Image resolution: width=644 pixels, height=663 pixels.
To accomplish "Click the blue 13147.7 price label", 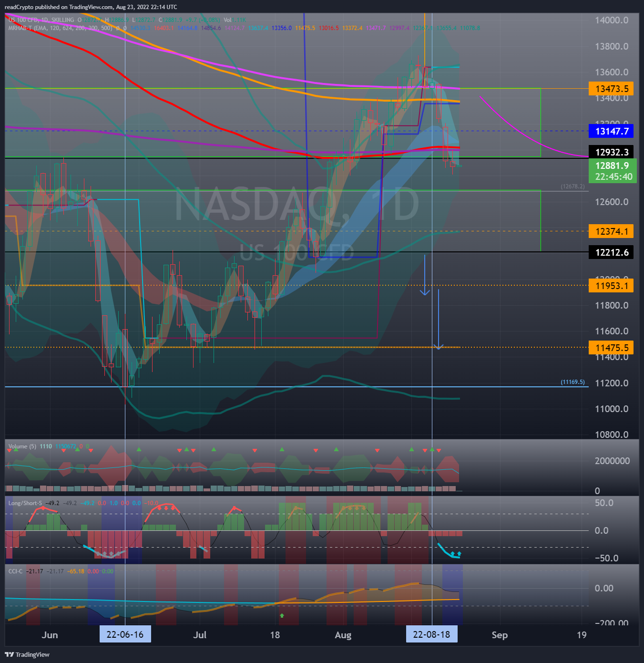I will pyautogui.click(x=611, y=131).
